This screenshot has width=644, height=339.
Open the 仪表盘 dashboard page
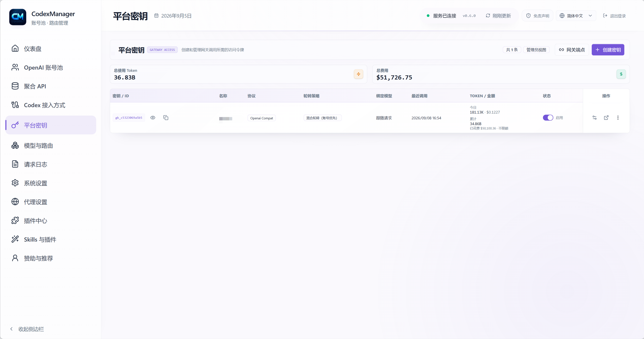tap(51, 49)
